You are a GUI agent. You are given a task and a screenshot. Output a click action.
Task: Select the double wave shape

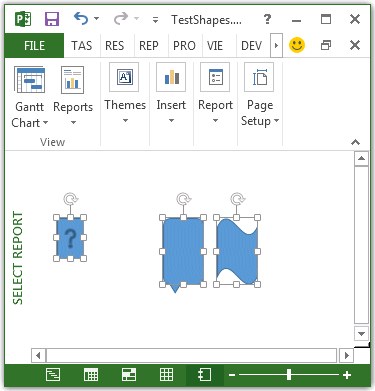tap(237, 251)
